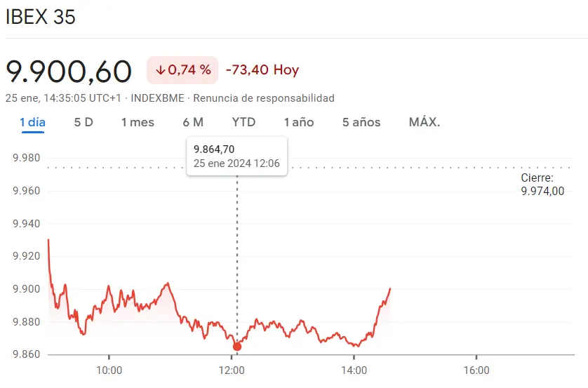View the 5 años range
The image size is (588, 388).
point(361,122)
